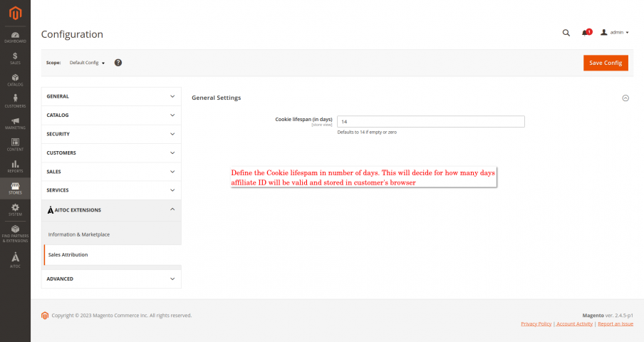
Task: Expand the Advanced configuration section
Action: (x=111, y=279)
